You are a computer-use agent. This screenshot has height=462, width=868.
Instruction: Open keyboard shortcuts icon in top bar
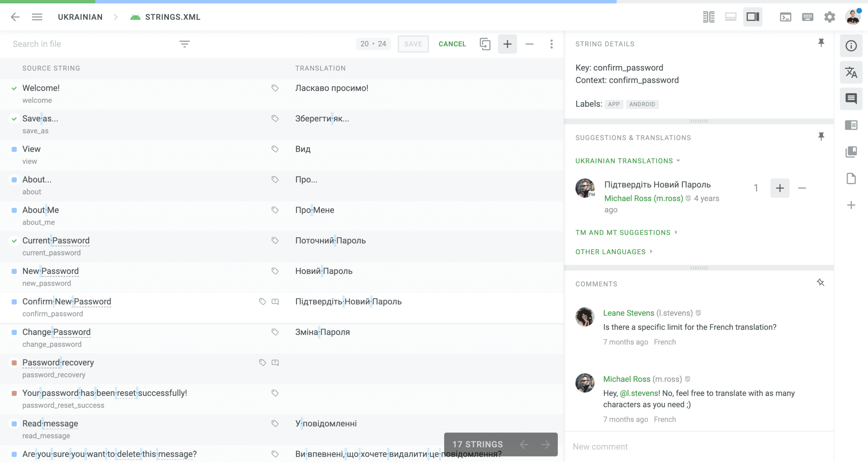pos(807,17)
